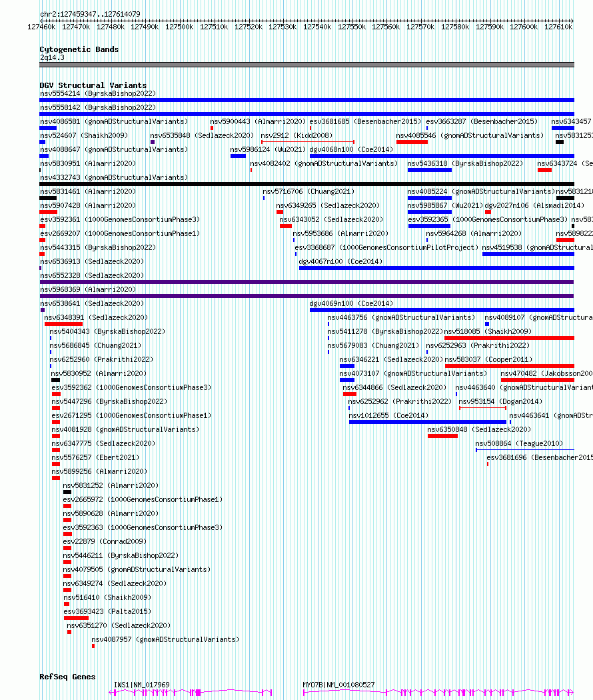593x700 pixels.
Task: Click nsv5953686 (Almarri2020) label
Action: pyautogui.click(x=340, y=233)
